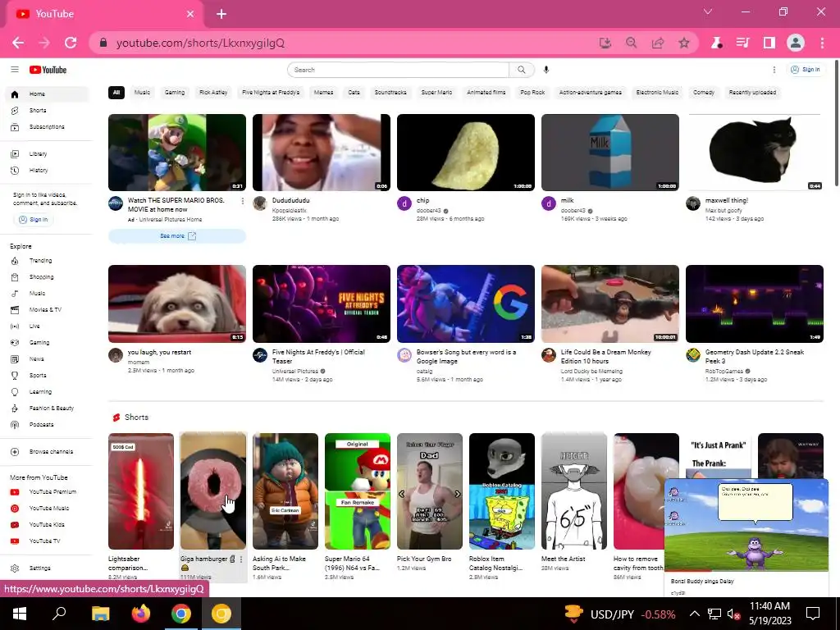Open Browse channels in sidebar
This screenshot has height=630, width=840.
click(51, 452)
